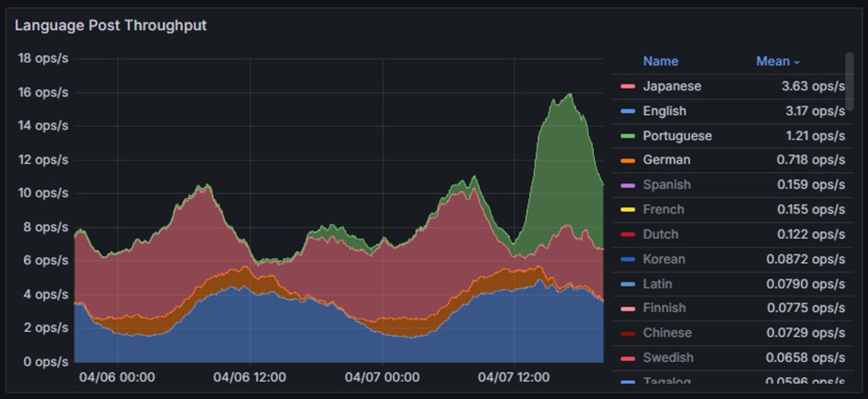Click the Portuguese legend color indicator
This screenshot has height=399, width=868.
click(627, 136)
